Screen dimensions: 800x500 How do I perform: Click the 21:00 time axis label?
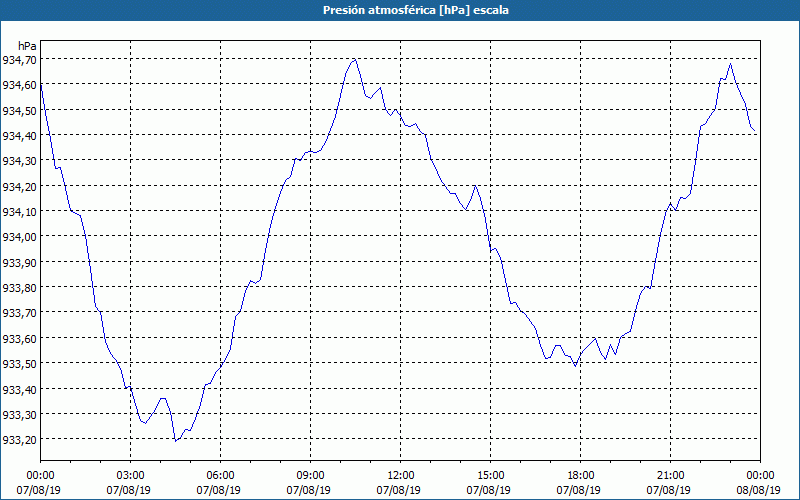pyautogui.click(x=670, y=476)
